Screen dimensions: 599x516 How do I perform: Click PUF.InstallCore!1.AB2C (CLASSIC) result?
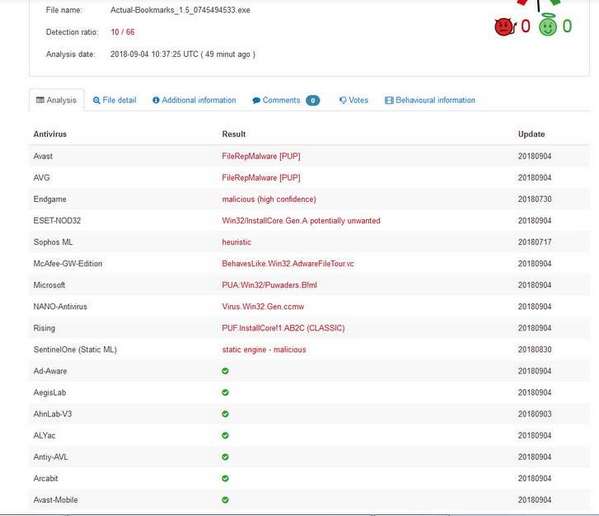pyautogui.click(x=283, y=328)
